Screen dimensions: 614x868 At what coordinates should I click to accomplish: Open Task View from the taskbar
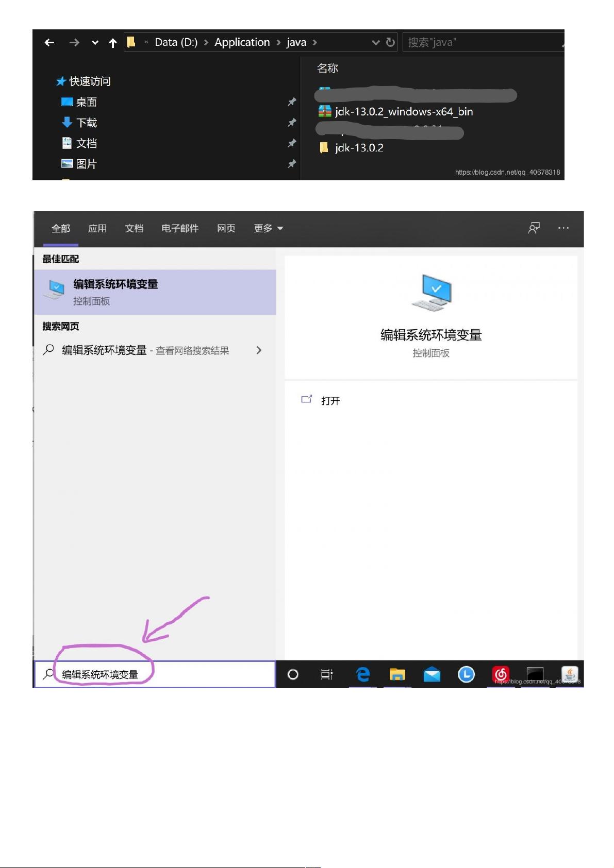coord(327,674)
